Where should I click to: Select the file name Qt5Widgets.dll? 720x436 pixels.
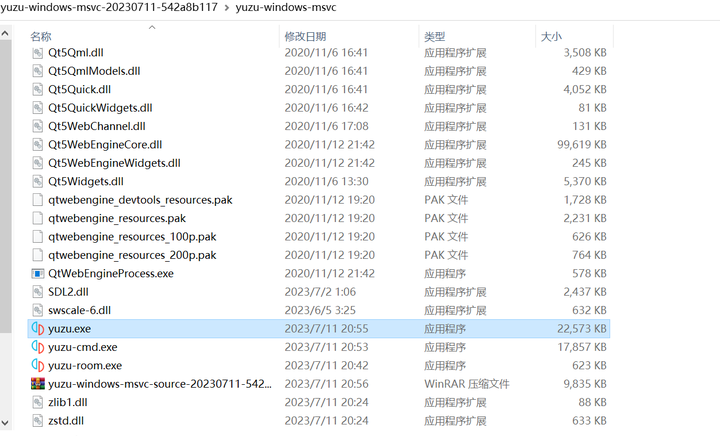point(86,181)
